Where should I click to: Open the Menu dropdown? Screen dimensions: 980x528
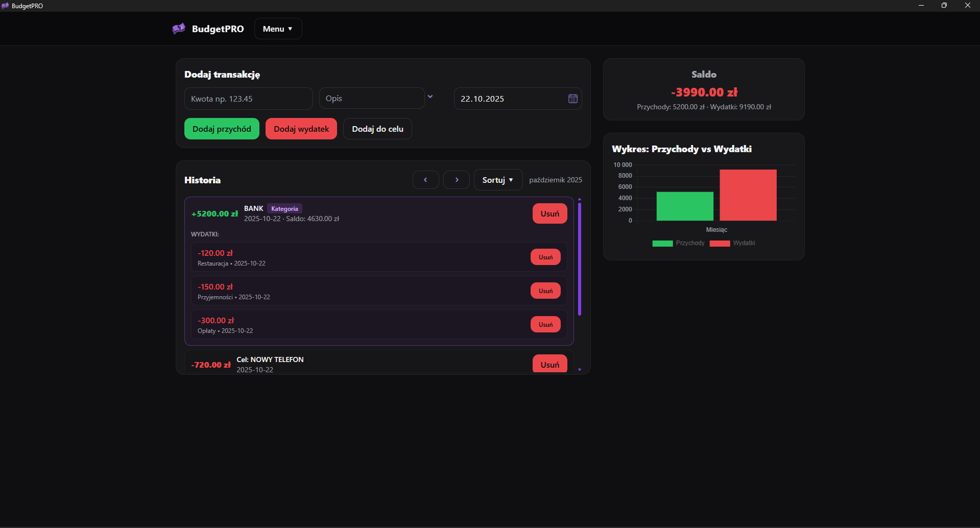[278, 29]
